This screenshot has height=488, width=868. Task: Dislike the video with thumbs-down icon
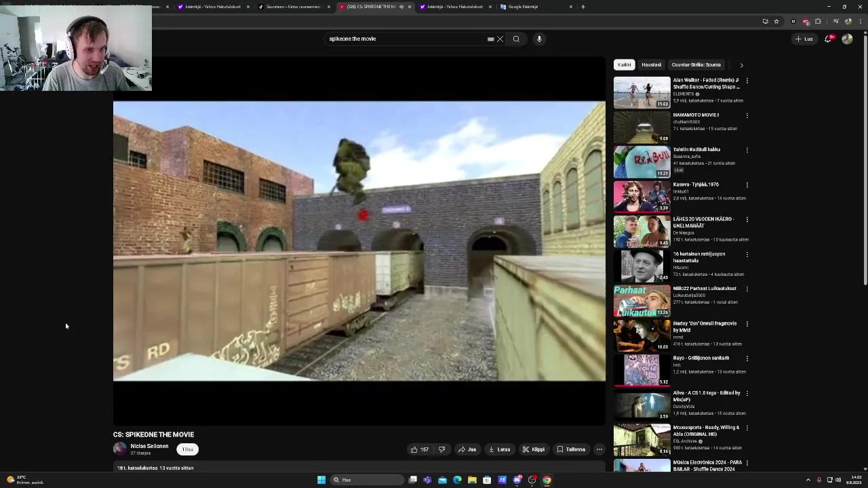(441, 449)
